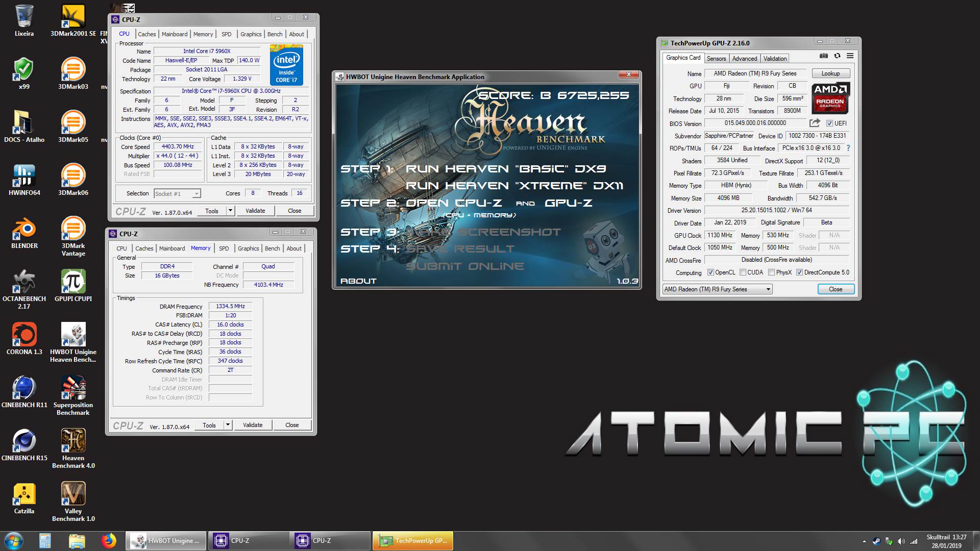980x551 pixels.
Task: Click GPU-Z BIOS export share icon
Action: 815,123
